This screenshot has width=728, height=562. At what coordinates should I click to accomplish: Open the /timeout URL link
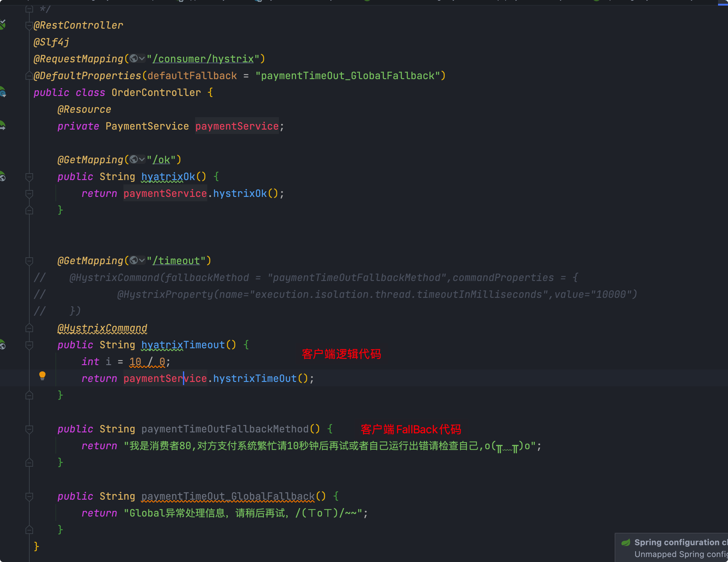click(x=176, y=260)
